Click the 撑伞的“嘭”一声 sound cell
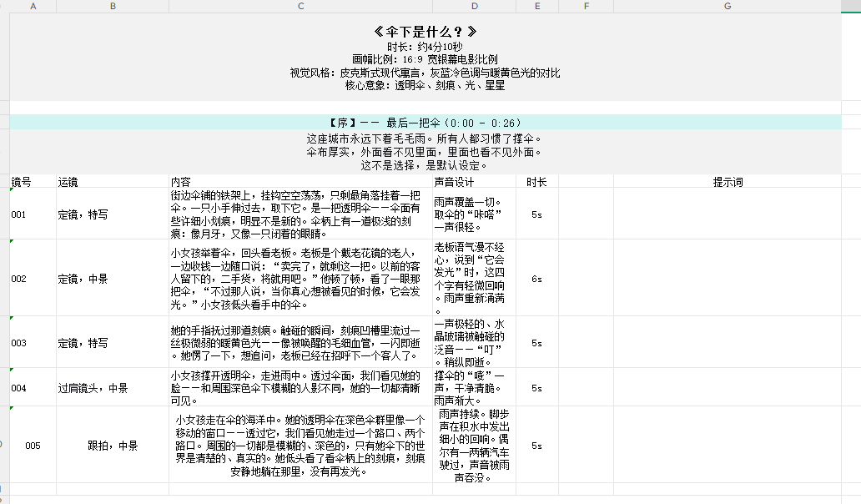The height and width of the screenshot is (504, 861). 475,388
